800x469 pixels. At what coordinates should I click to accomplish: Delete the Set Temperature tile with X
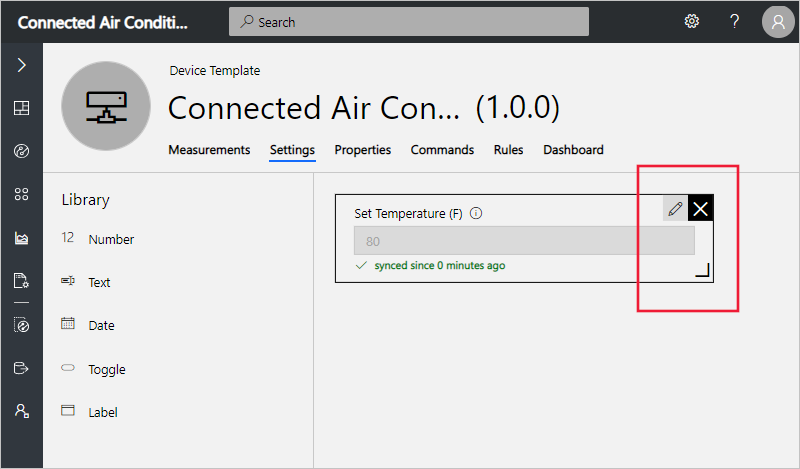701,208
